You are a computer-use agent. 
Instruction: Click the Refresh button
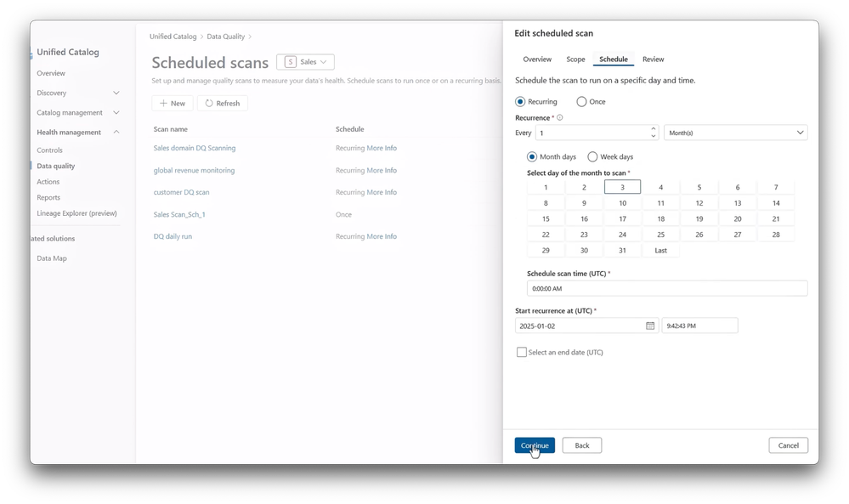(223, 104)
